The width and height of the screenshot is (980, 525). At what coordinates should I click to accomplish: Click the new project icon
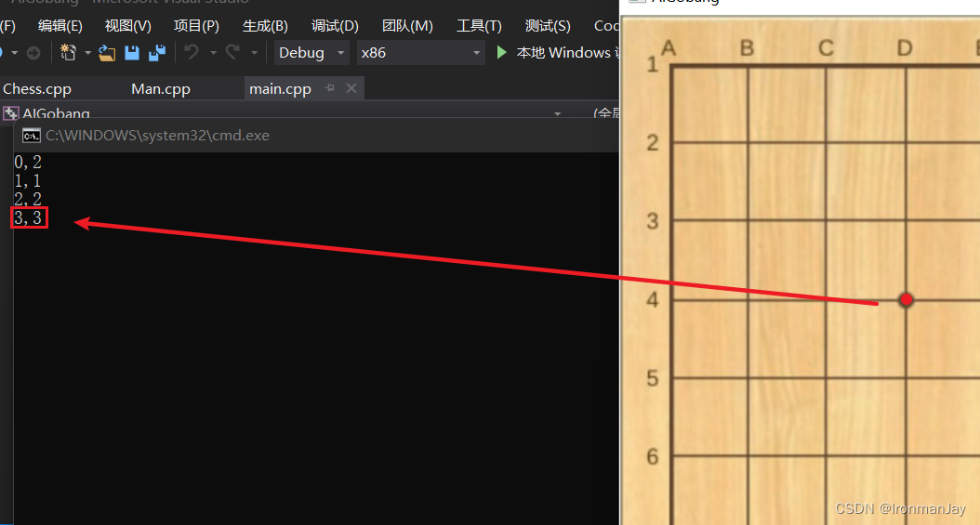pyautogui.click(x=68, y=53)
